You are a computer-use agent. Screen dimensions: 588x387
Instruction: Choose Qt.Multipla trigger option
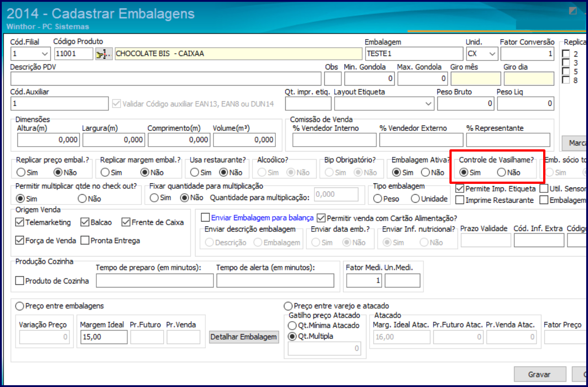tap(292, 336)
